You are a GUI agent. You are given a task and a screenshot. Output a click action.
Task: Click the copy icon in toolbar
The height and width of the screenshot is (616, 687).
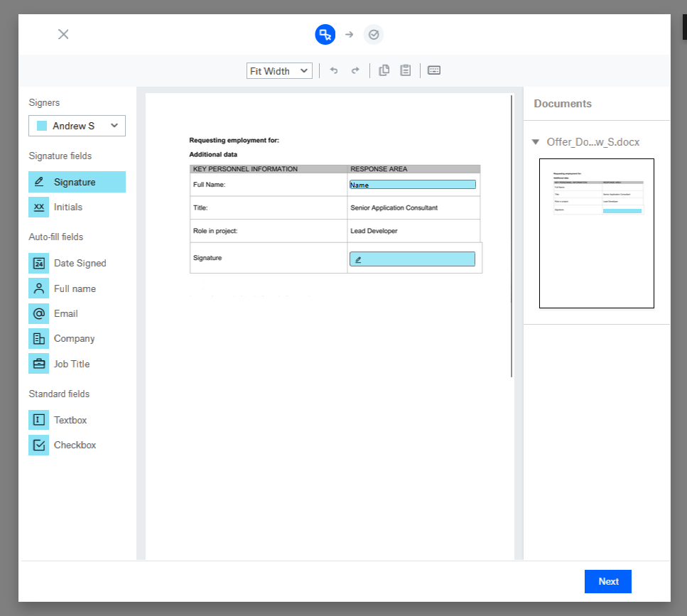point(384,70)
